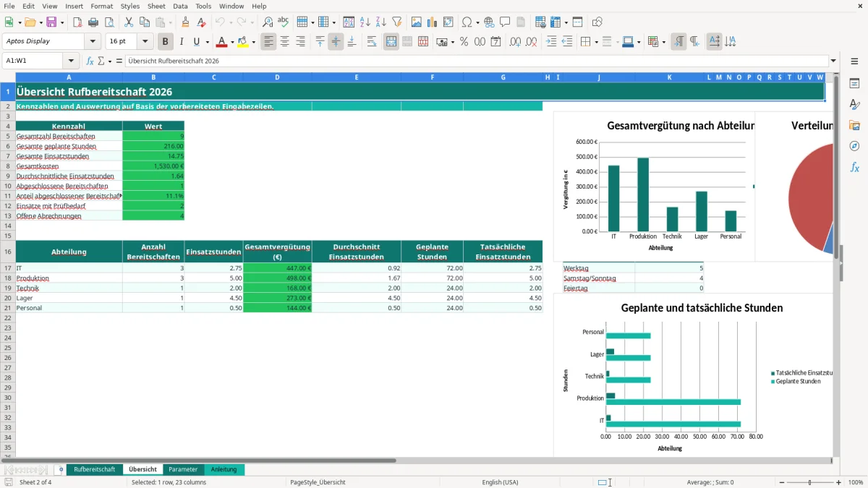
Task: Open sidebar Navigator compass icon
Action: [854, 146]
